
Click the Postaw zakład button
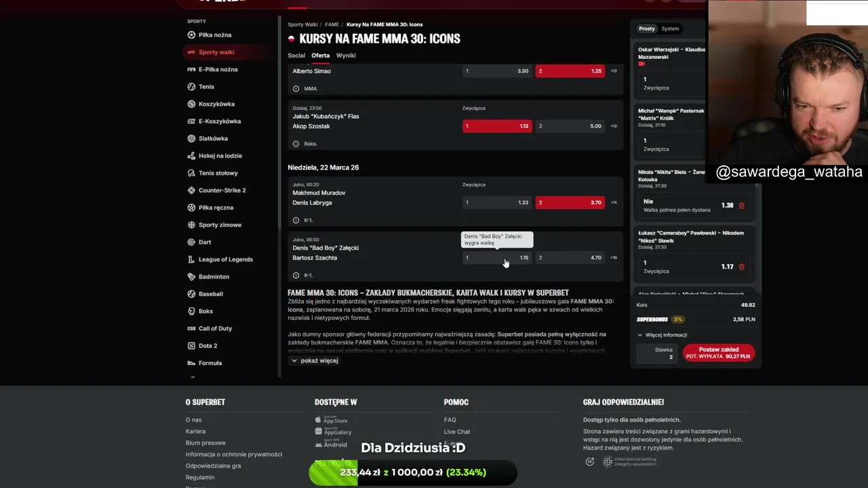click(x=718, y=352)
